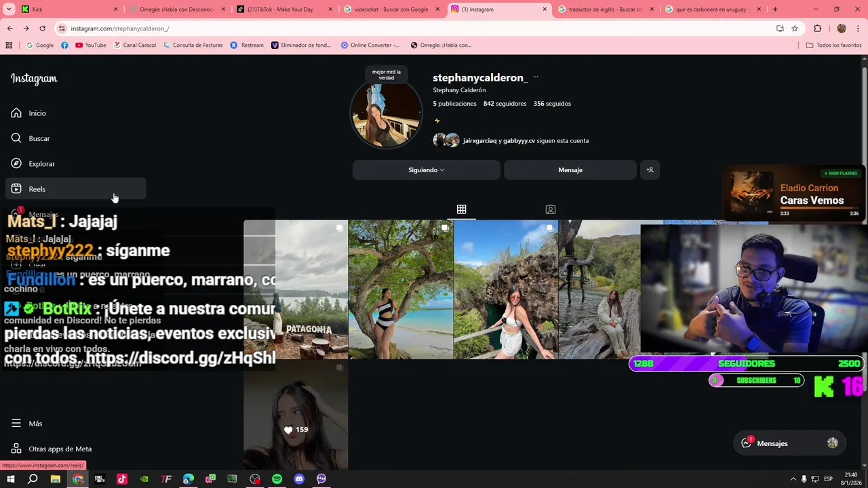868x488 pixels.
Task: Open Spotify from the taskbar
Action: coord(277,479)
